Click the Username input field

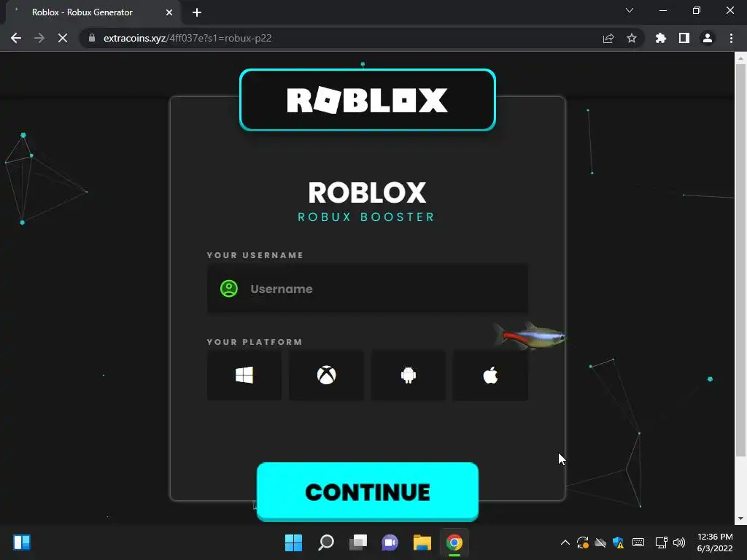pos(368,289)
